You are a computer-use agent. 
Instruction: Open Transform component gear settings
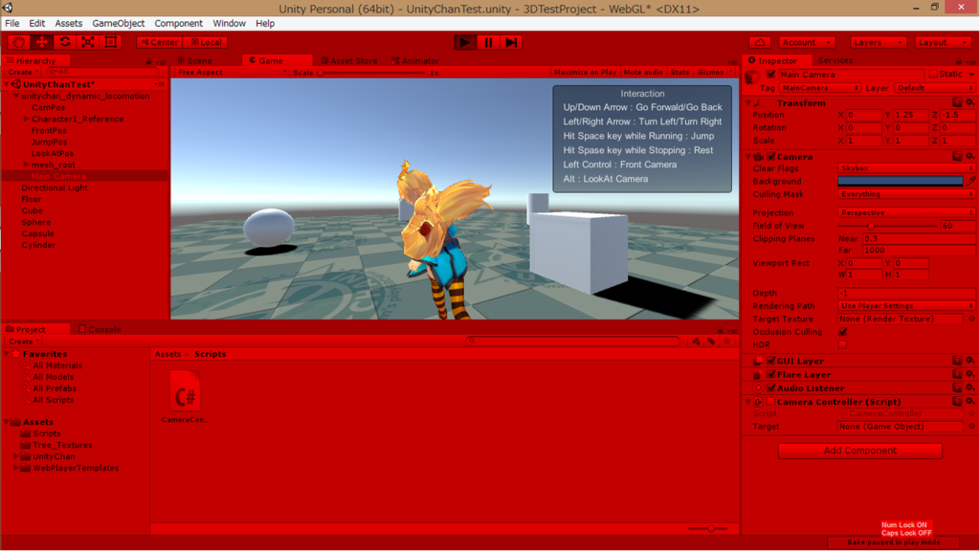(970, 102)
